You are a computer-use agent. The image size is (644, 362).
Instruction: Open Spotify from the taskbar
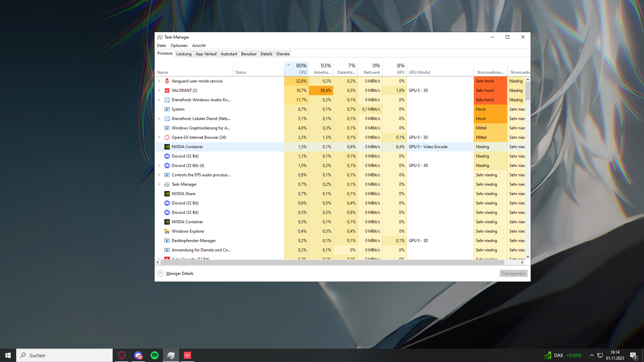(x=155, y=355)
